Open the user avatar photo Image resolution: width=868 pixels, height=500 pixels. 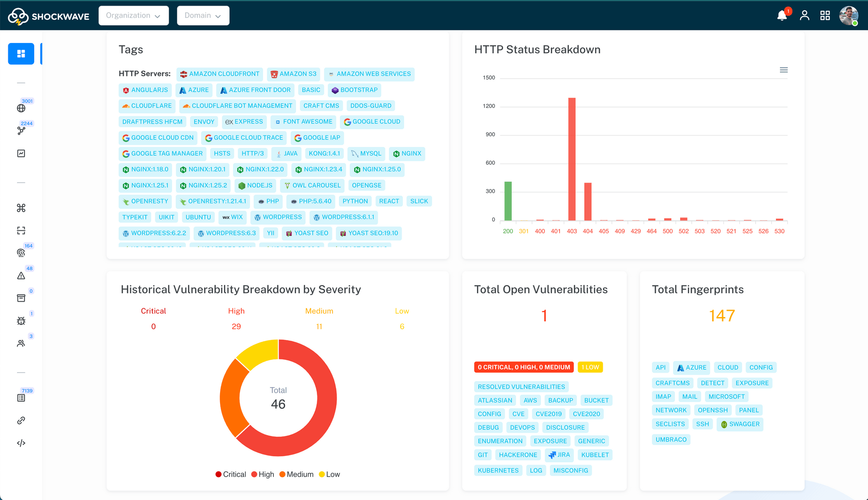(848, 16)
